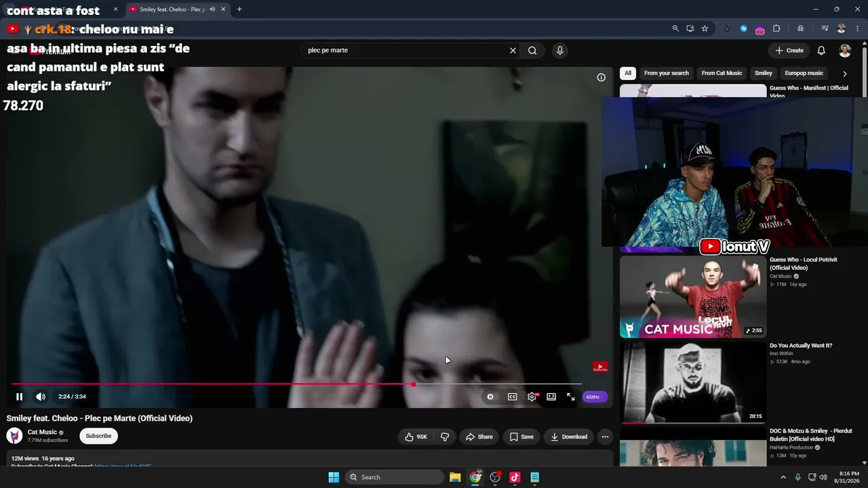Screen dimensions: 868x488
Task: Open the Chrome zoom indicator
Action: point(675,28)
